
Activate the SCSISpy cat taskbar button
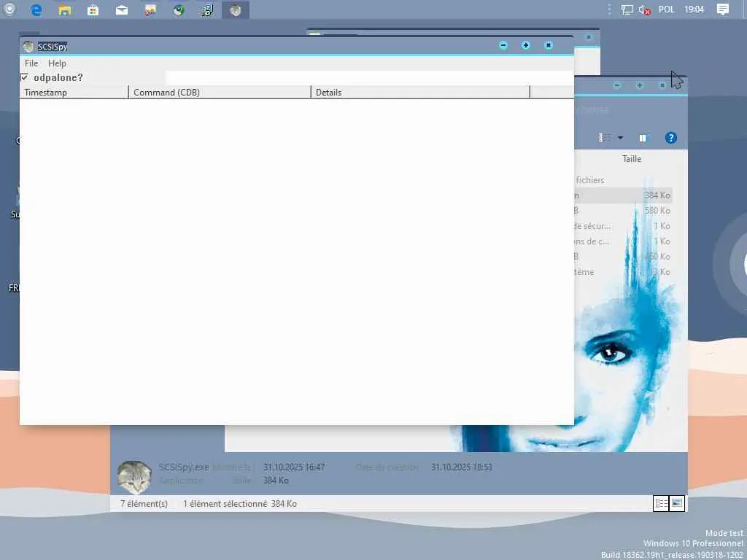(236, 10)
